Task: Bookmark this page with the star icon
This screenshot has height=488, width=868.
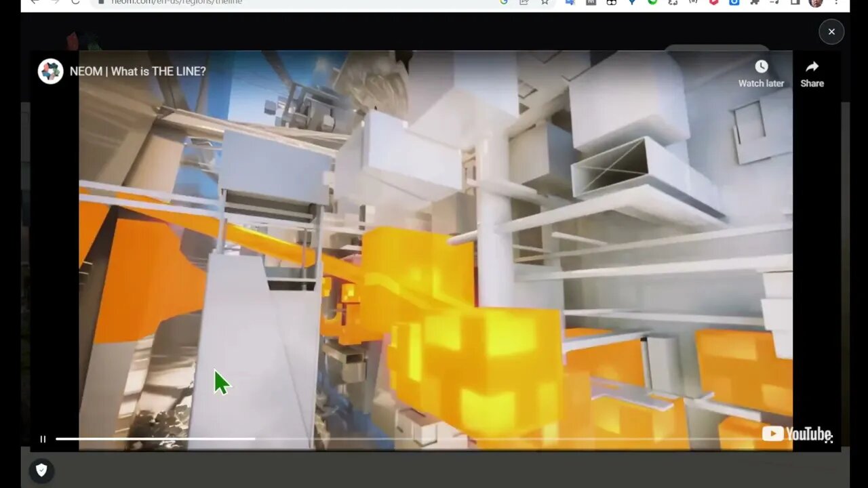Action: tap(545, 3)
